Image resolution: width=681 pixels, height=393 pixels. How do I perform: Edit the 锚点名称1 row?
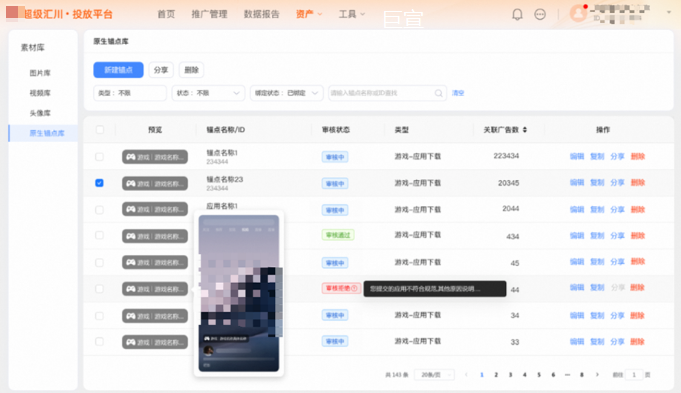577,156
